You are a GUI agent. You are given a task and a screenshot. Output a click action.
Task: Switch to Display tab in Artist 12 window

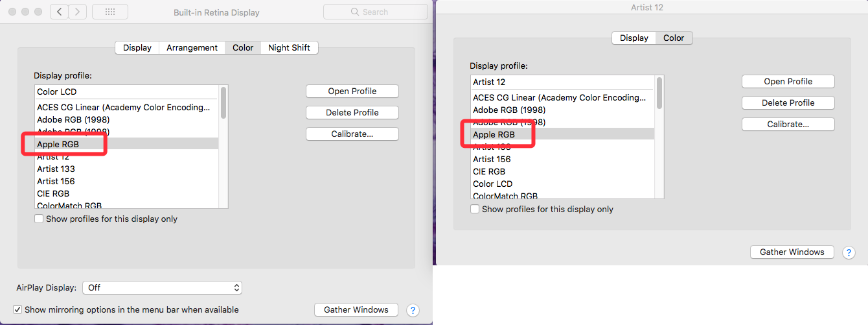[634, 38]
